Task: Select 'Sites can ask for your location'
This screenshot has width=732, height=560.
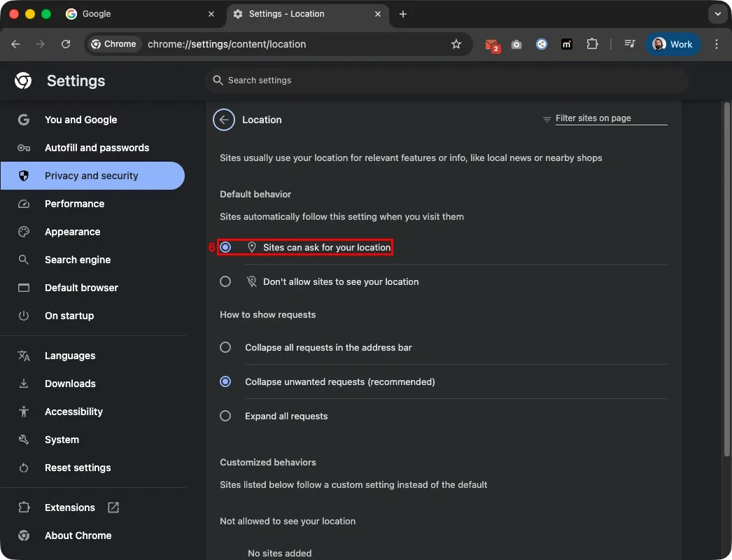Action: (x=225, y=247)
